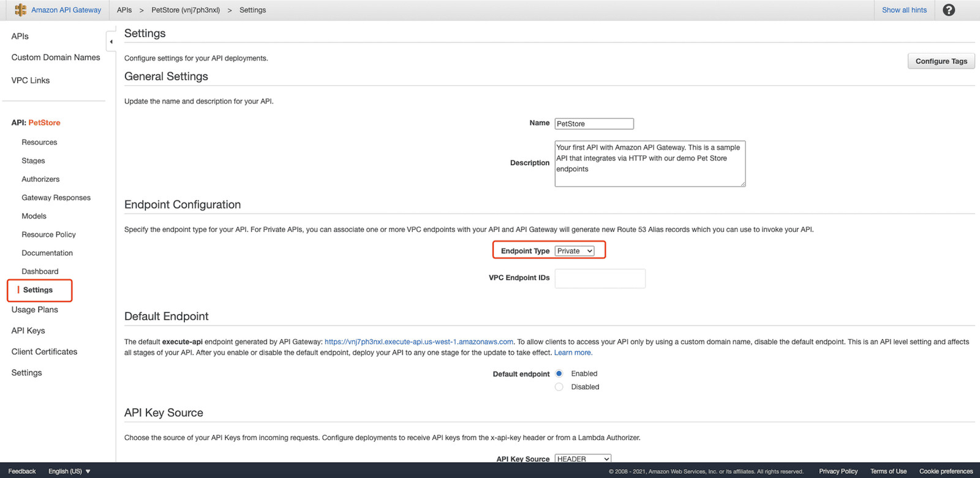
Task: Click the Amazon API Gateway logo icon
Action: tap(20, 10)
